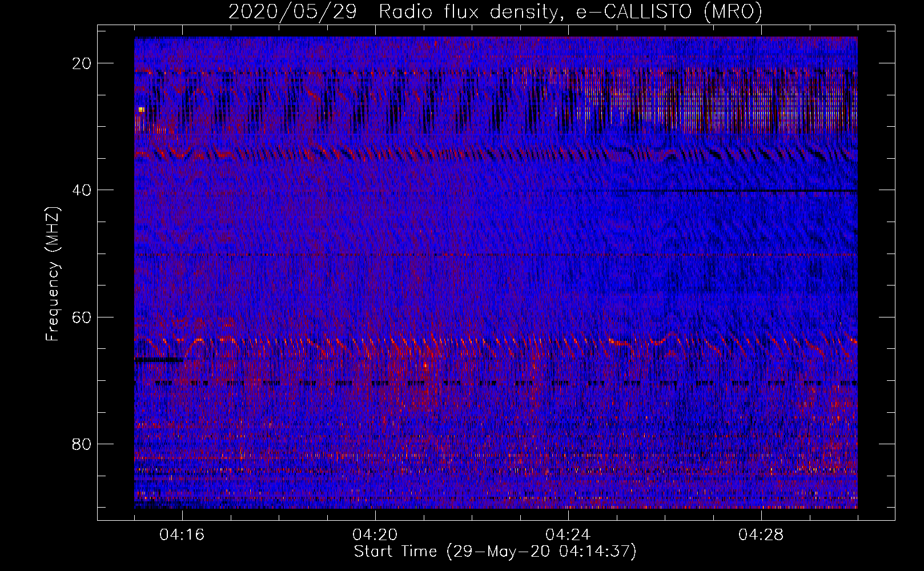The height and width of the screenshot is (571, 924).
Task: Click the date "2020/05/29" in the title
Action: coord(292,11)
